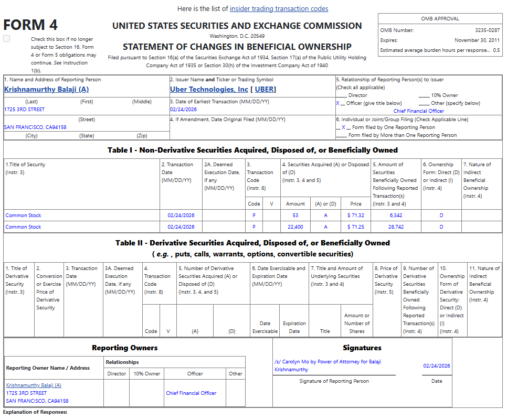Screen dimensions: 507x420
Task: Click the Table II section heading
Action: (x=252, y=248)
